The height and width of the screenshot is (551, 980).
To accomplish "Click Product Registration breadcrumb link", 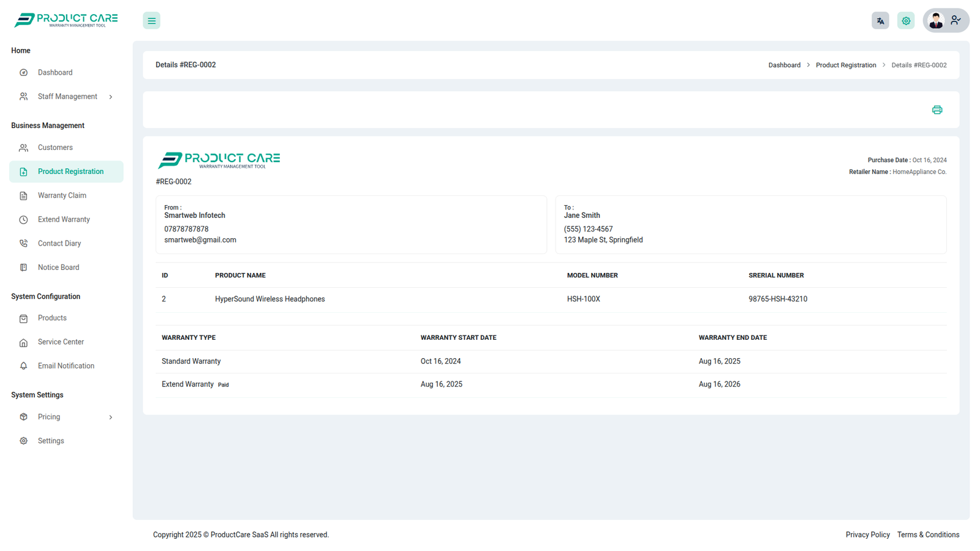I will pyautogui.click(x=845, y=66).
